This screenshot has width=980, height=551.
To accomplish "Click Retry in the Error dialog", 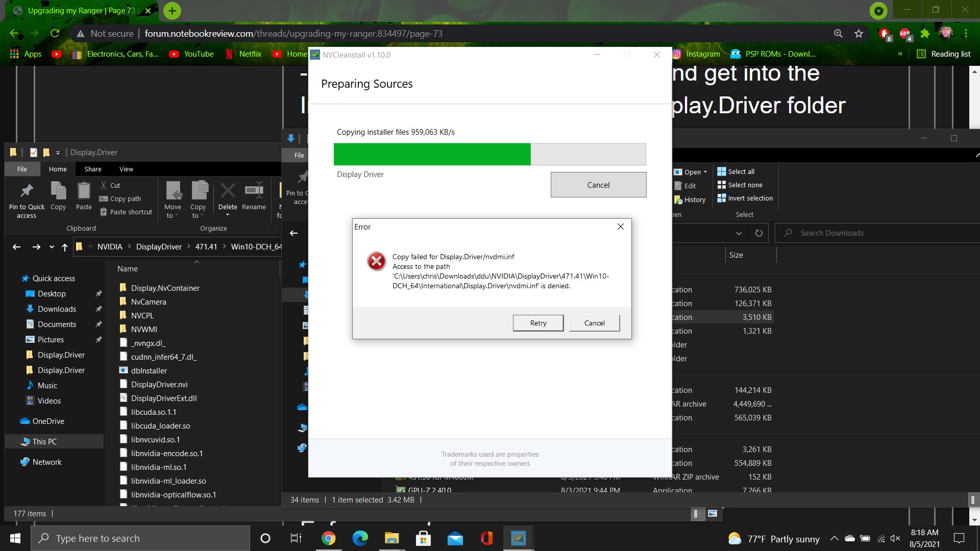I will [538, 323].
